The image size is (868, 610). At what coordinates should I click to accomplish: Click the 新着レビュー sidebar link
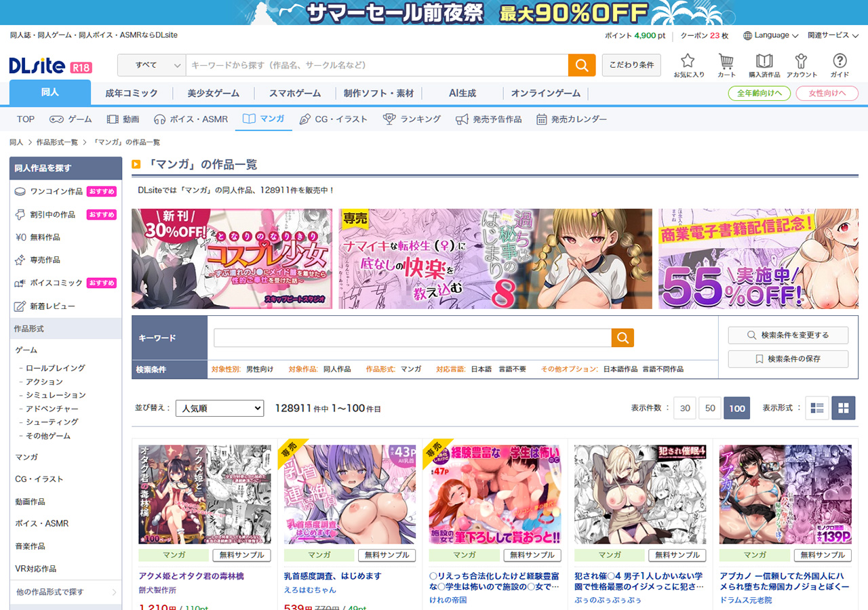pyautogui.click(x=52, y=306)
